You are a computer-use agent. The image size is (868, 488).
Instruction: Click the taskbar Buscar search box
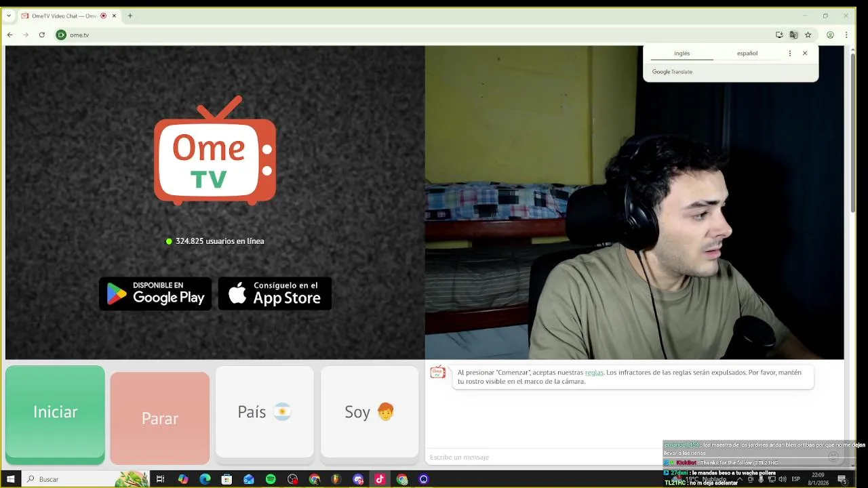click(x=85, y=479)
